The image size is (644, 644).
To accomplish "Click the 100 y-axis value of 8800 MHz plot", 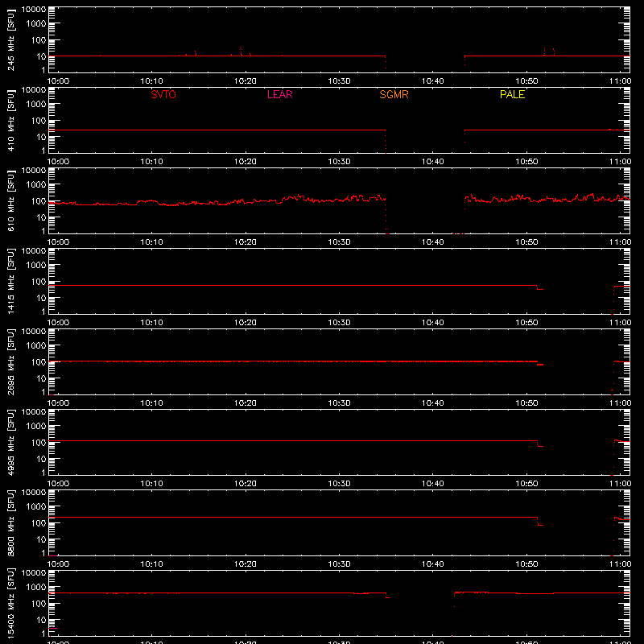I will coord(39,523).
